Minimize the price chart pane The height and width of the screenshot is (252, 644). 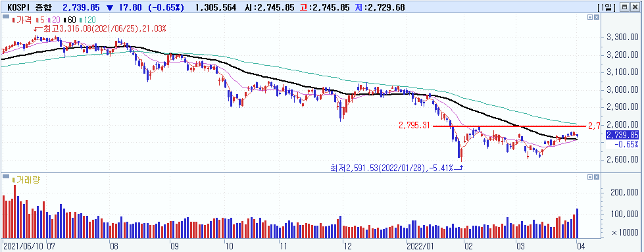(590, 17)
